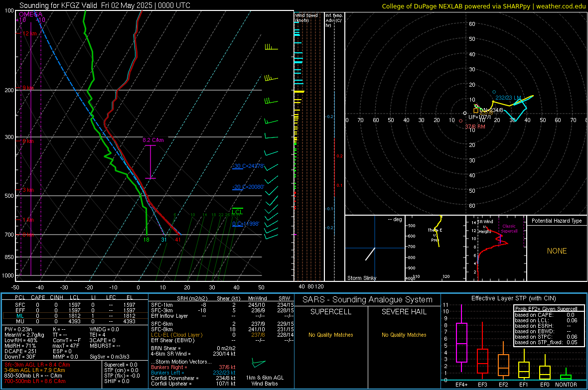588x390 pixels.
Task: Open the weather.cod.edu NEXLAB credit text
Action: (x=483, y=6)
